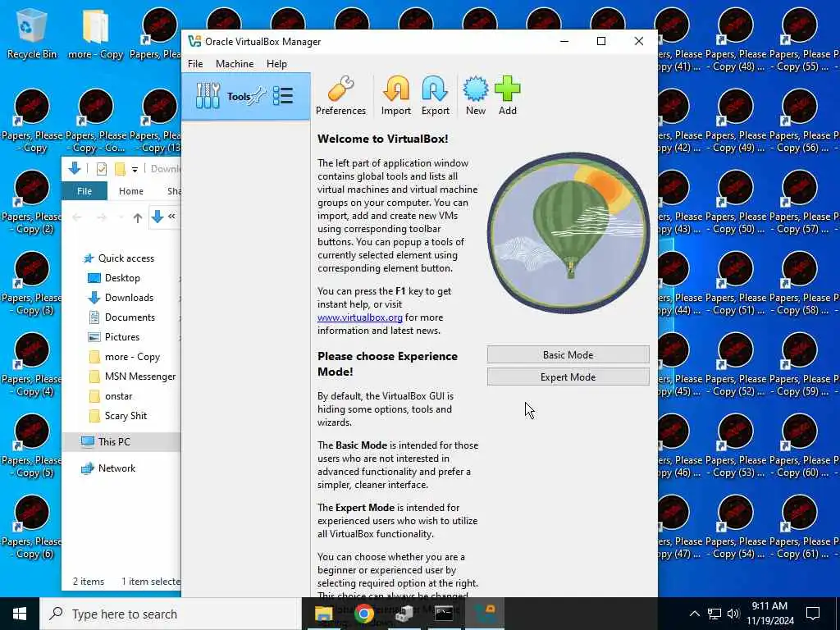Open Explorer's Customize Quick Access Toolbar dropdown
This screenshot has height=630, width=840.
click(135, 169)
